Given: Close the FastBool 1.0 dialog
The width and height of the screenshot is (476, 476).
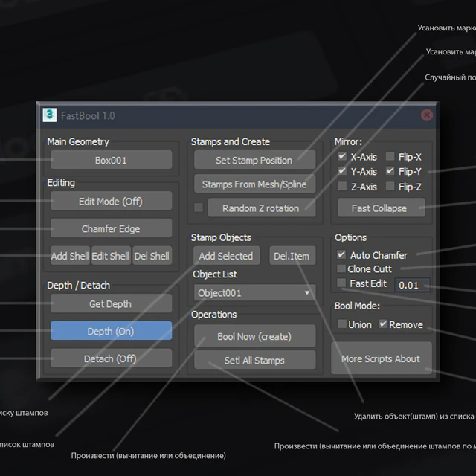Looking at the screenshot, I should 427,115.
